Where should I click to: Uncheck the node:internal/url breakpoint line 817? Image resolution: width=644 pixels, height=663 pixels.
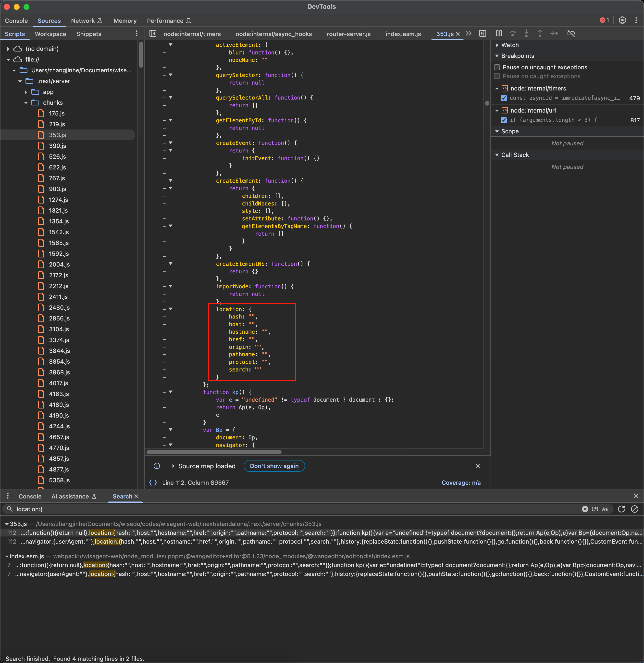[504, 120]
